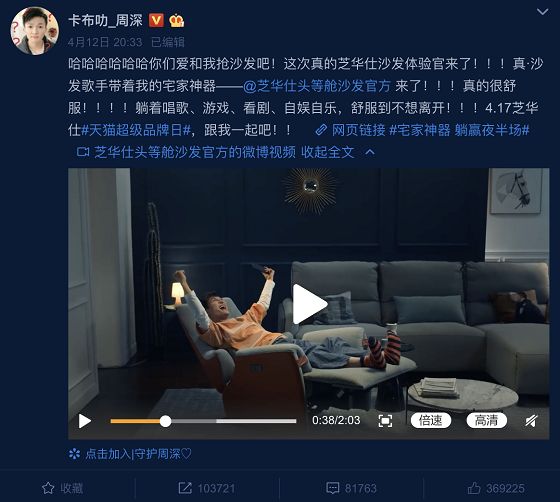The image size is (560, 502).
Task: Click the video progress slider handle
Action: [165, 421]
